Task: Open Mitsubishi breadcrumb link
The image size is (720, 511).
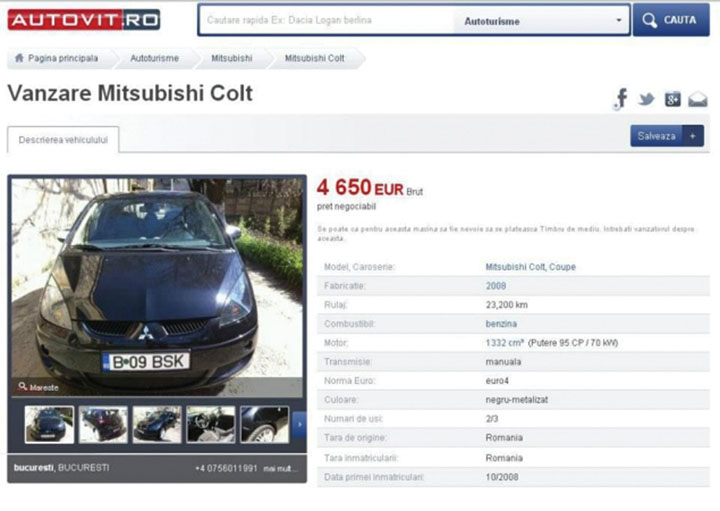Action: 231,58
